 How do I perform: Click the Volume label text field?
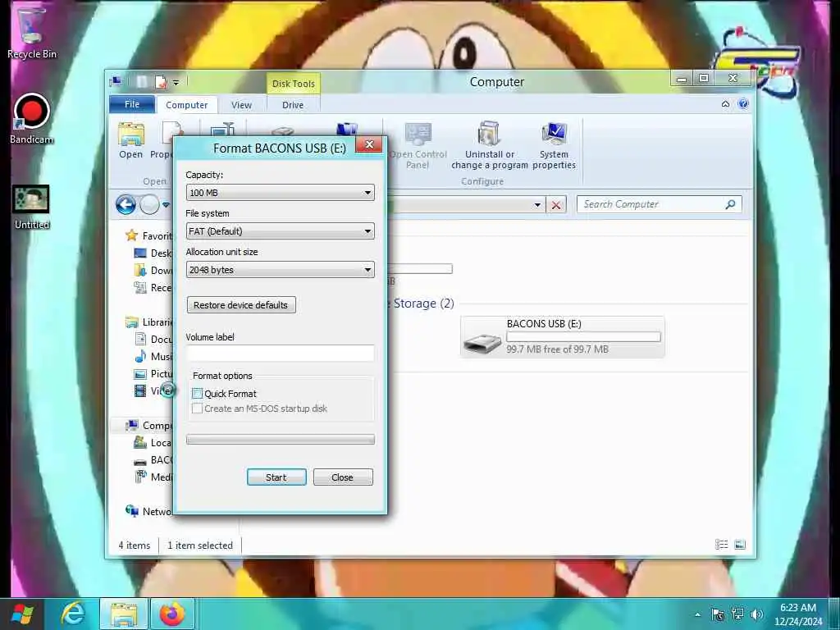click(x=281, y=353)
